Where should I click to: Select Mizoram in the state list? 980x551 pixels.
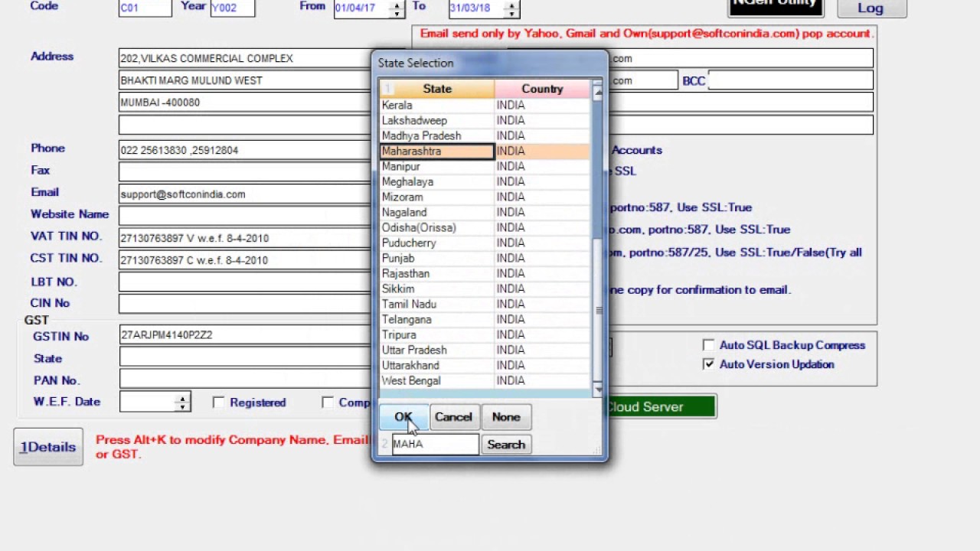[437, 197]
